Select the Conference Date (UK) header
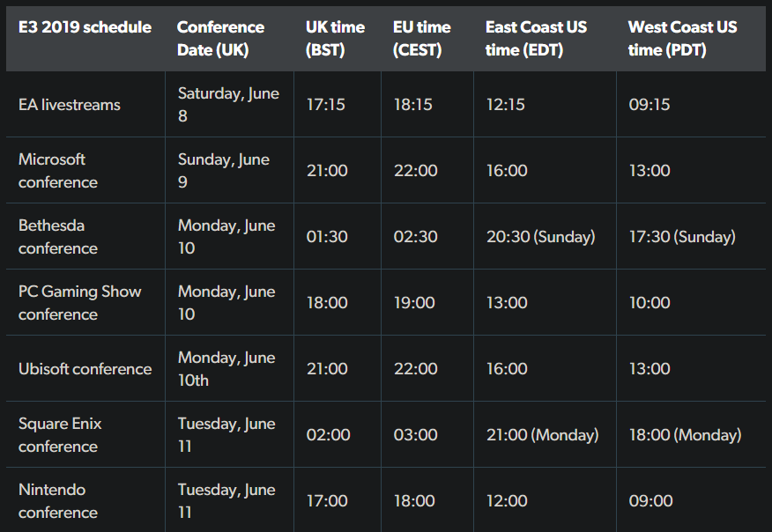 coord(220,39)
